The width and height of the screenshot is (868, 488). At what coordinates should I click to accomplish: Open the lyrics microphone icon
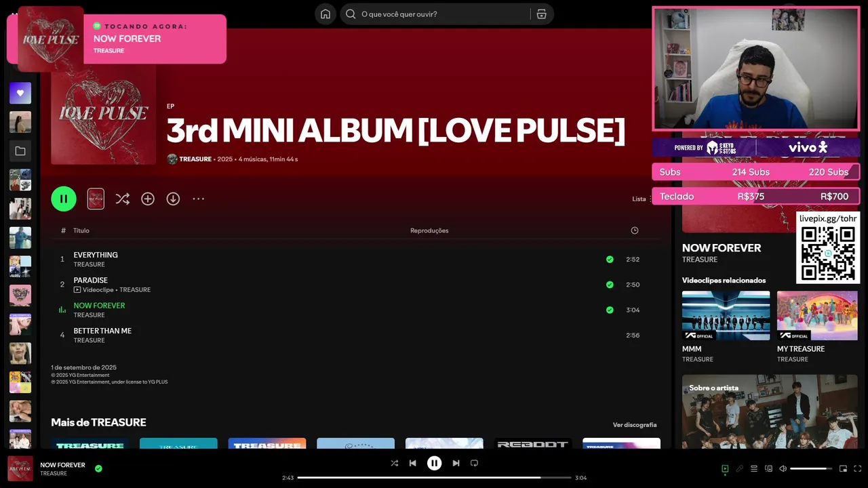(740, 468)
